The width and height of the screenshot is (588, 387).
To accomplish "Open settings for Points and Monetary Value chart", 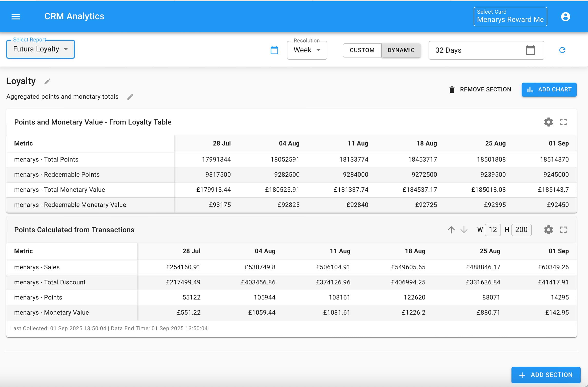I will (x=548, y=122).
